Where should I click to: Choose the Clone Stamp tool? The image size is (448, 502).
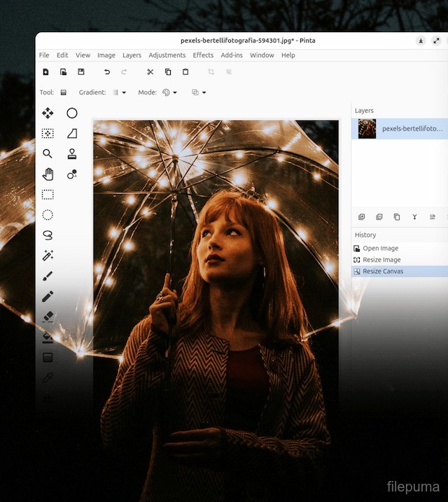tap(71, 153)
